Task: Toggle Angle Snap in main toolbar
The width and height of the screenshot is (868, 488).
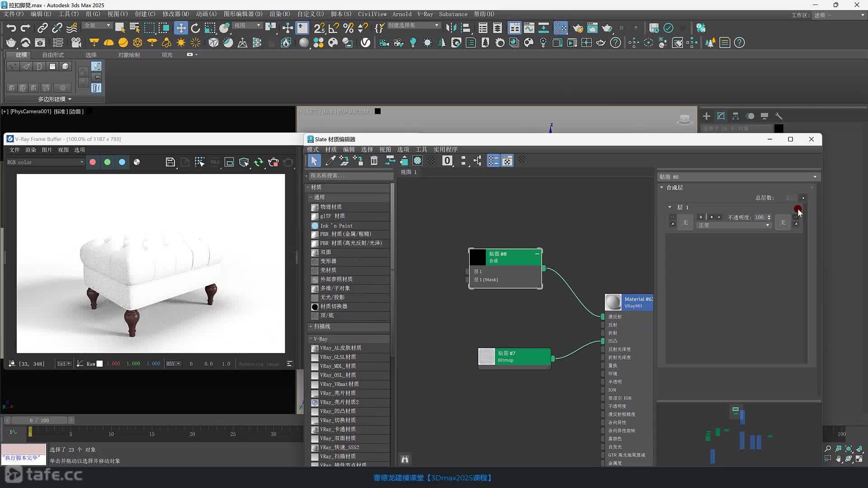Action: (x=334, y=28)
